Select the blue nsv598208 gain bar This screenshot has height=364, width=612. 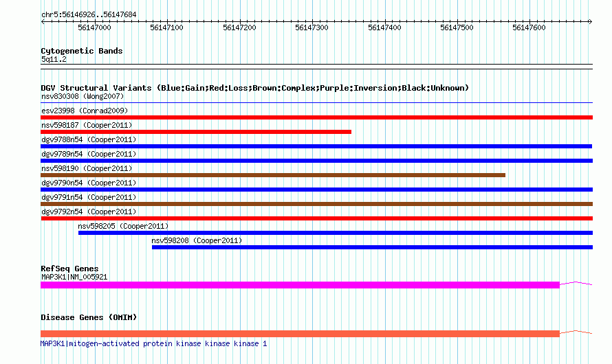click(372, 247)
